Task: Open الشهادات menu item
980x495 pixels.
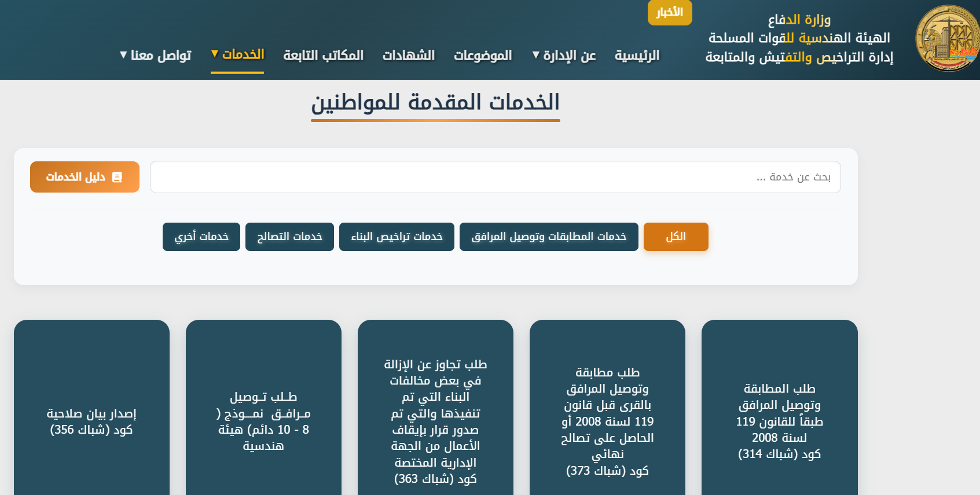Action: tap(409, 56)
